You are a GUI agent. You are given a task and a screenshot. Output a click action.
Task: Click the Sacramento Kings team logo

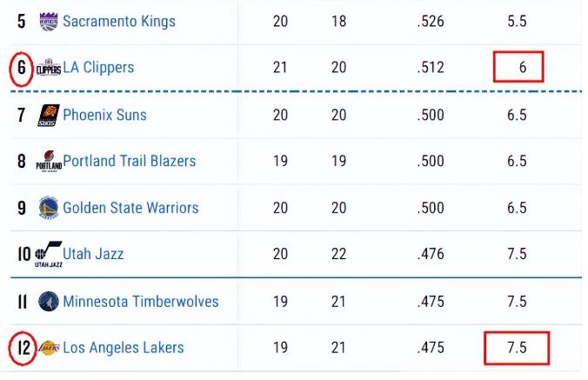point(49,22)
